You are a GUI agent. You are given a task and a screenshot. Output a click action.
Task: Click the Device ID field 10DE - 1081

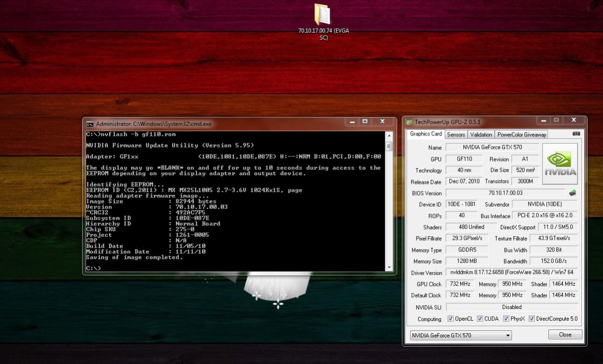461,204
